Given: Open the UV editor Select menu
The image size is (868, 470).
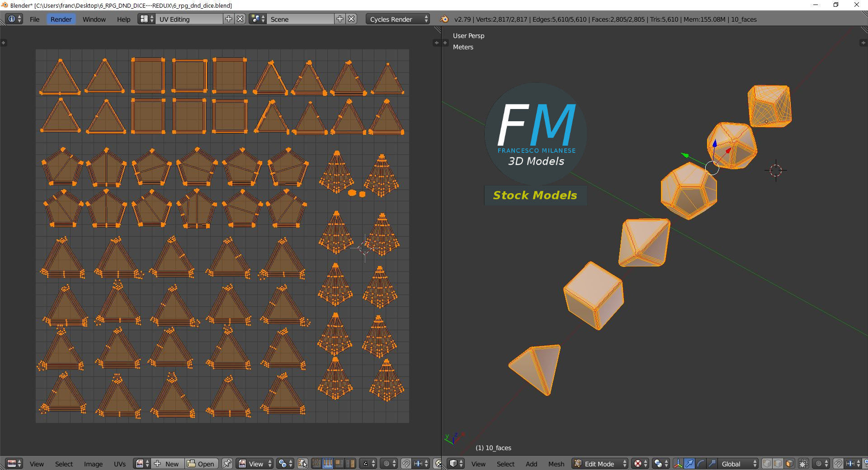Looking at the screenshot, I should tap(64, 464).
